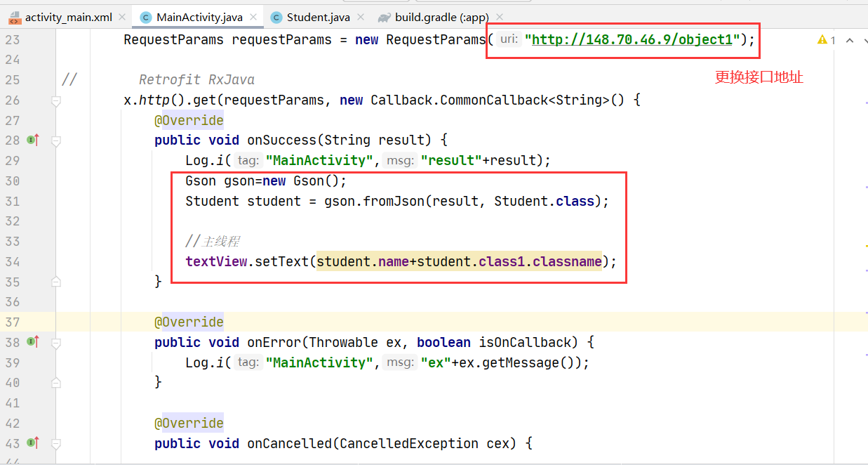Image resolution: width=868 pixels, height=465 pixels.
Task: Open the build.gradle (:app) tab
Action: point(441,17)
